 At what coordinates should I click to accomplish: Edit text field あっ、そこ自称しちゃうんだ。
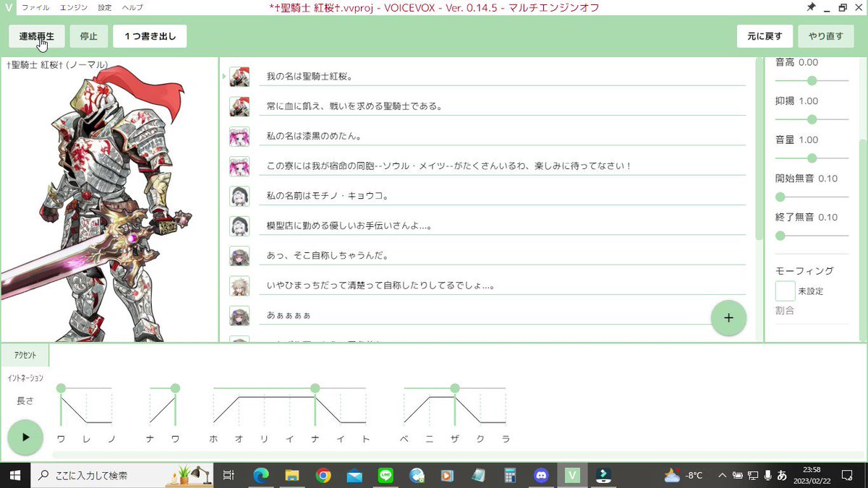(x=502, y=256)
